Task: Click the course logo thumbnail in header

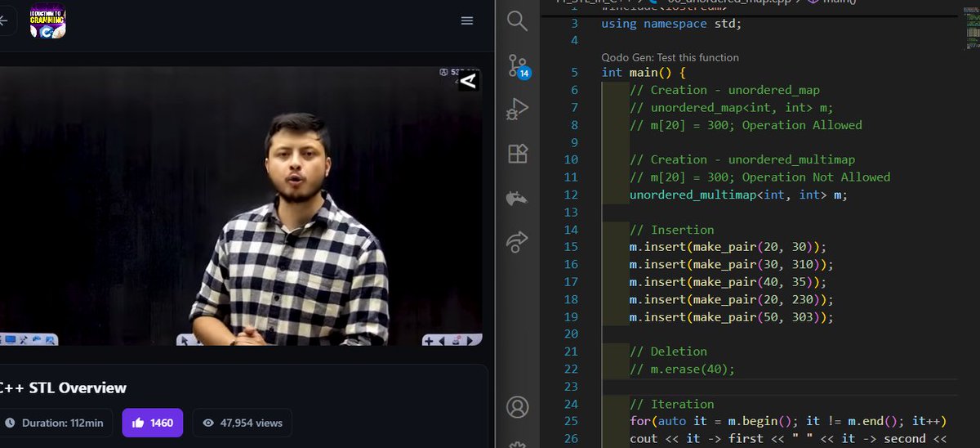Action: tap(47, 20)
